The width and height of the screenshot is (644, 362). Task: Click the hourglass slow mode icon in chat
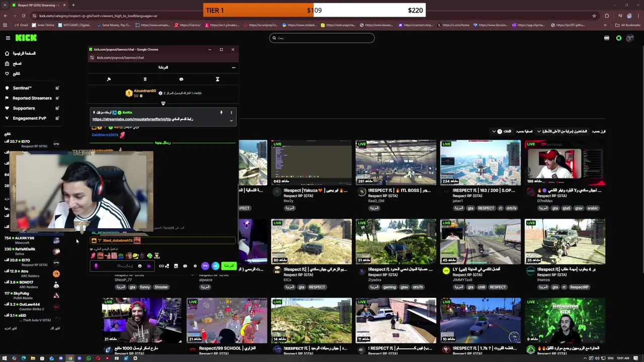[217, 79]
